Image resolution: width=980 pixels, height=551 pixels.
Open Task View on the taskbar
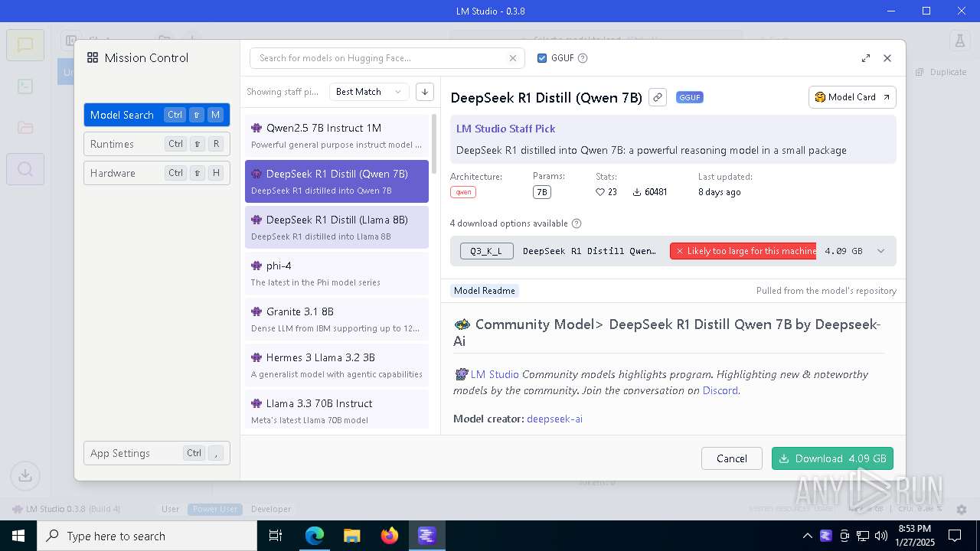(276, 536)
